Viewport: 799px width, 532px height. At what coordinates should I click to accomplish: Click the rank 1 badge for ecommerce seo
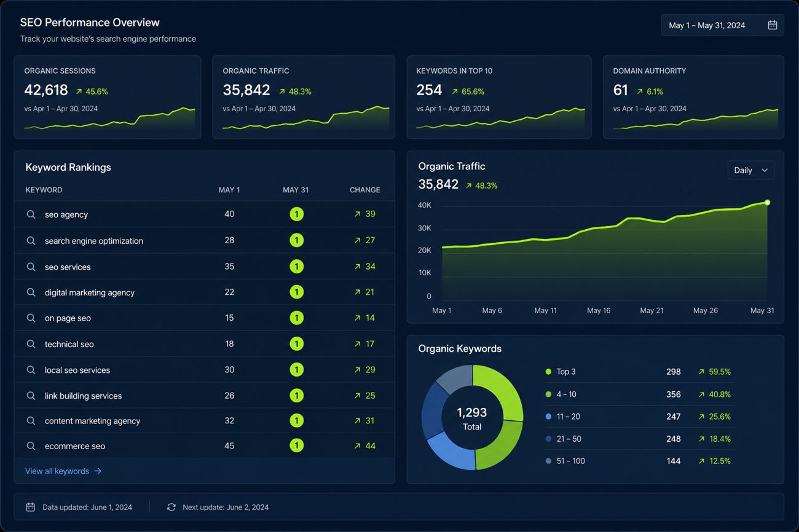297,446
